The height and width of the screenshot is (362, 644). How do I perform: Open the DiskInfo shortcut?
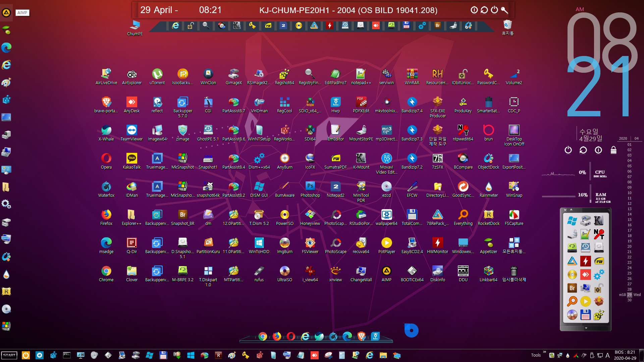[x=437, y=274]
